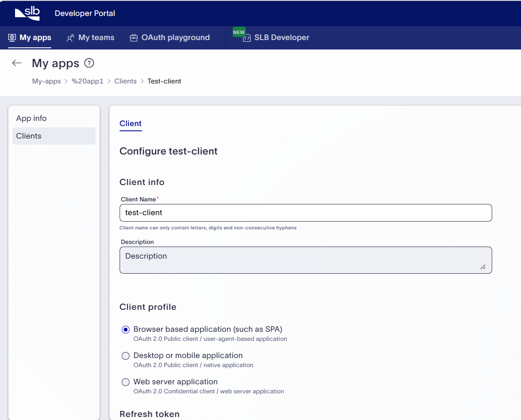The image size is (521, 420).
Task: Open the SLB Developer tab
Action: [276, 37]
